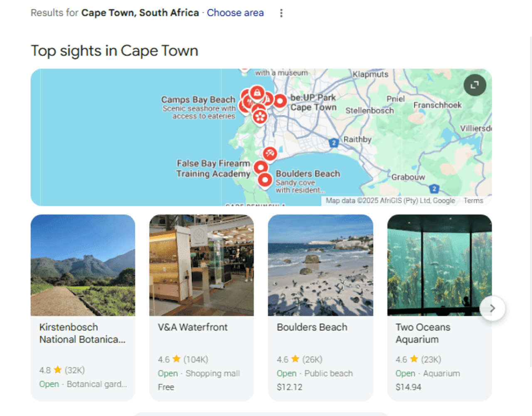This screenshot has width=532, height=416.
Task: Open the Choose area link
Action: tap(235, 13)
